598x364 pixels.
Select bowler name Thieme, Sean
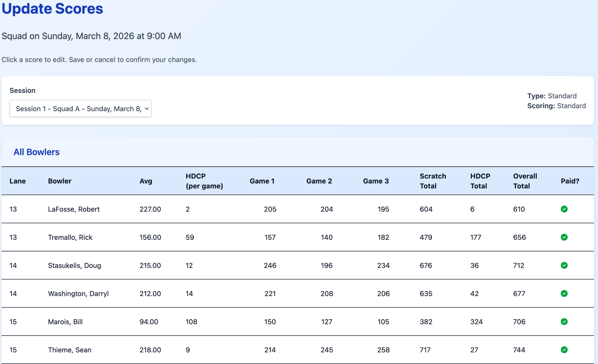click(x=70, y=350)
